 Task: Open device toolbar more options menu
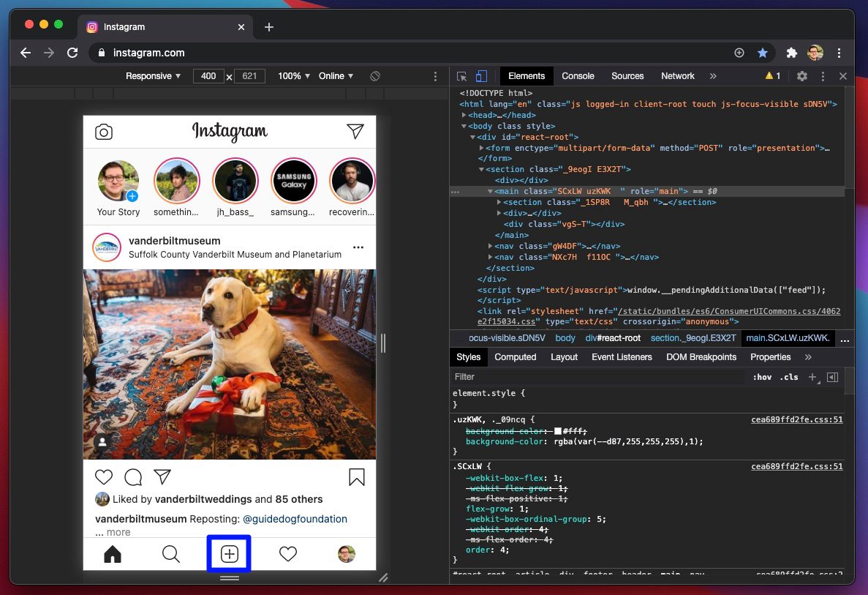(435, 76)
